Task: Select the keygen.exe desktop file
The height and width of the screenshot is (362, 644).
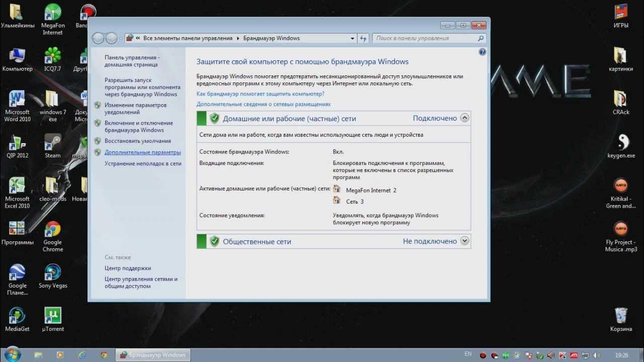Action: tap(621, 146)
